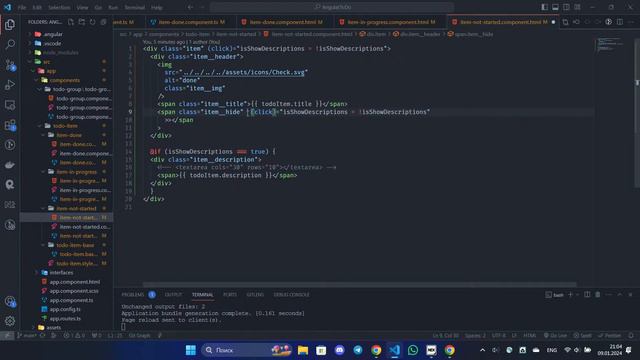Click the git branch in status bar
Viewport: 640px width, 360px height.
(26, 336)
